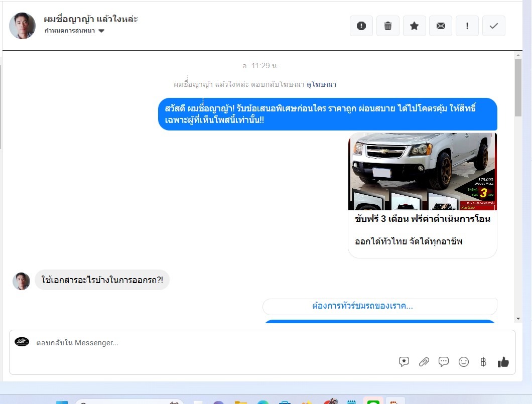Flag conversation with exclamation mark button

coord(467,26)
